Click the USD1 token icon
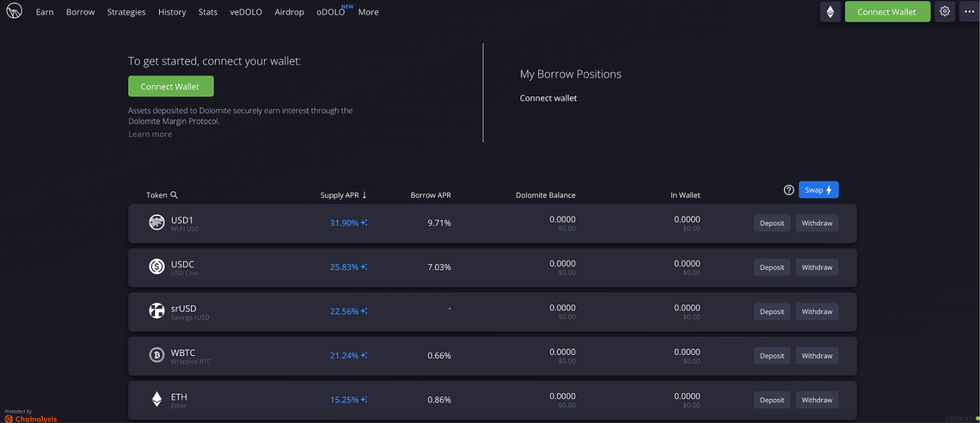The height and width of the screenshot is (423, 980). (x=157, y=222)
